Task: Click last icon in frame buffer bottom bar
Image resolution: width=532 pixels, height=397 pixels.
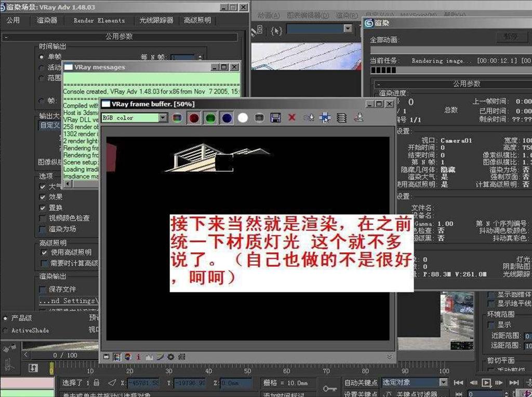Action: click(182, 357)
